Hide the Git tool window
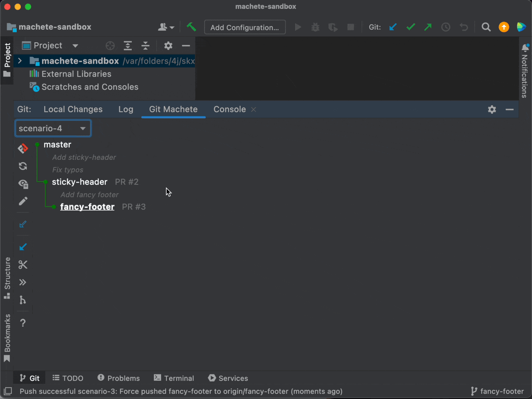Viewport: 532px width, 399px height. tap(510, 109)
